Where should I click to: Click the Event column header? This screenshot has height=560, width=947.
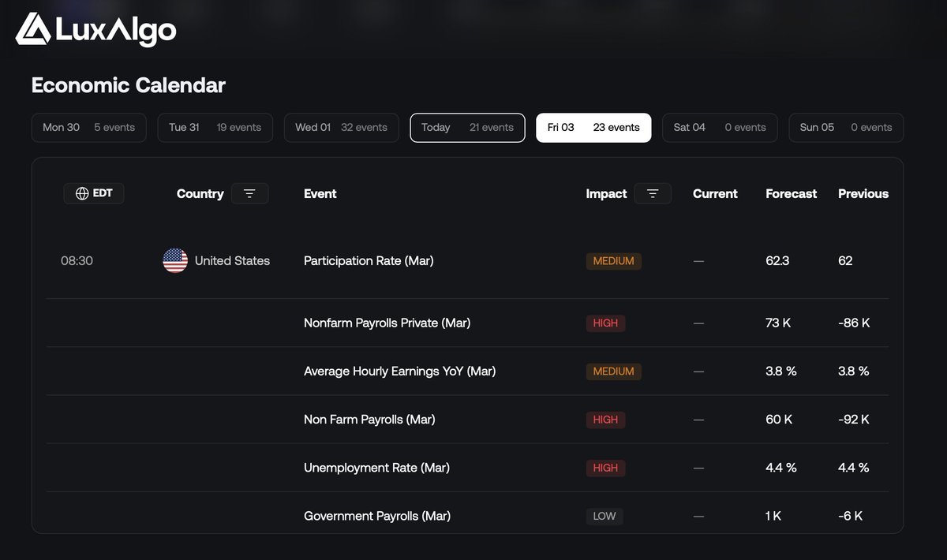coord(320,193)
